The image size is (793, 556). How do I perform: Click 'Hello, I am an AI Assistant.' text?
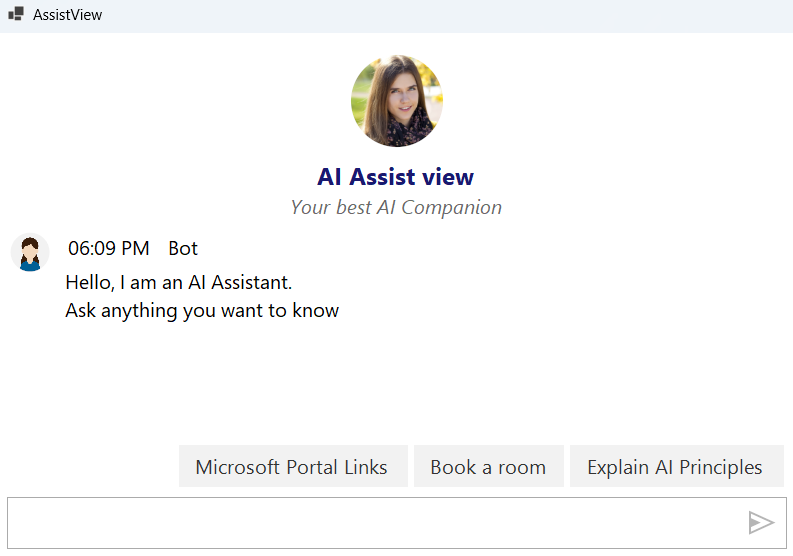(179, 282)
